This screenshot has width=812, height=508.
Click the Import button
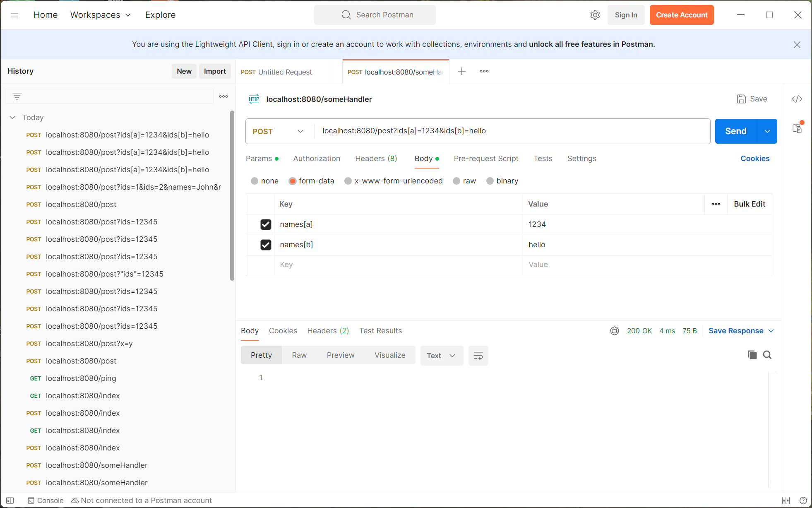pyautogui.click(x=215, y=71)
